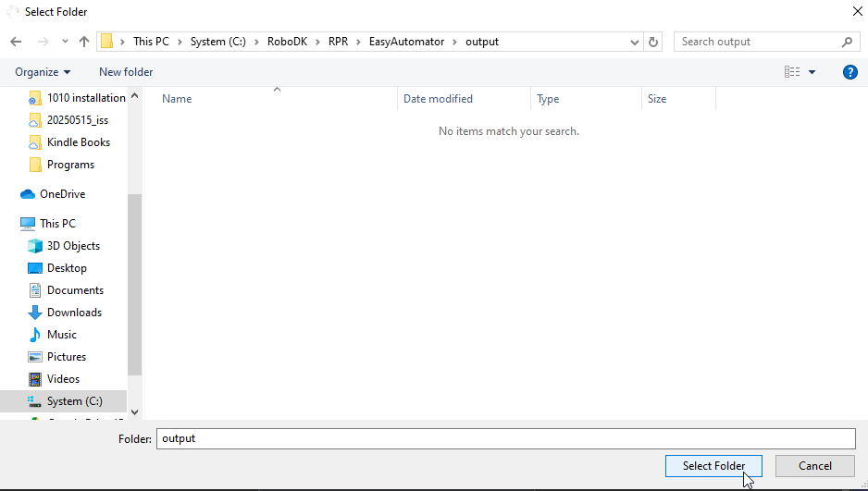Click the Up one level arrow
This screenshot has width=868, height=491.
[x=84, y=42]
